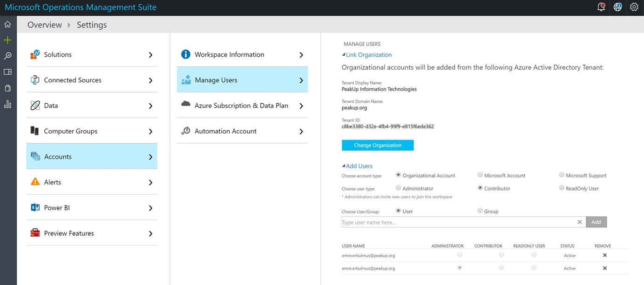The image size is (644, 285).
Task: Click the green plus icon in the sidebar
Action: click(7, 40)
